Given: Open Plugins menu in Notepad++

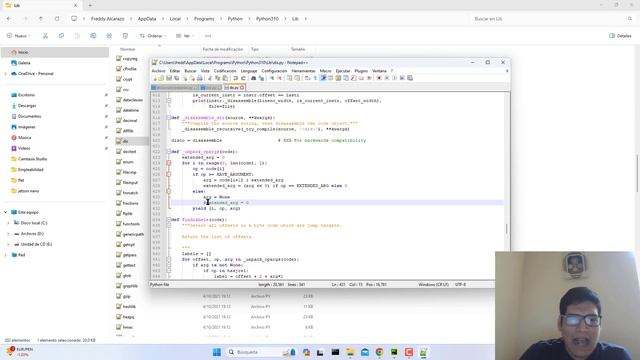Looking at the screenshot, I should pyautogui.click(x=361, y=71).
